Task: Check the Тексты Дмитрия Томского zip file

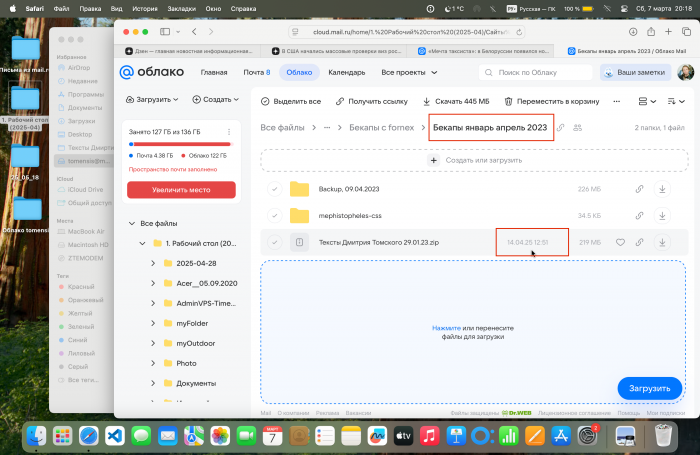Action: (x=274, y=242)
